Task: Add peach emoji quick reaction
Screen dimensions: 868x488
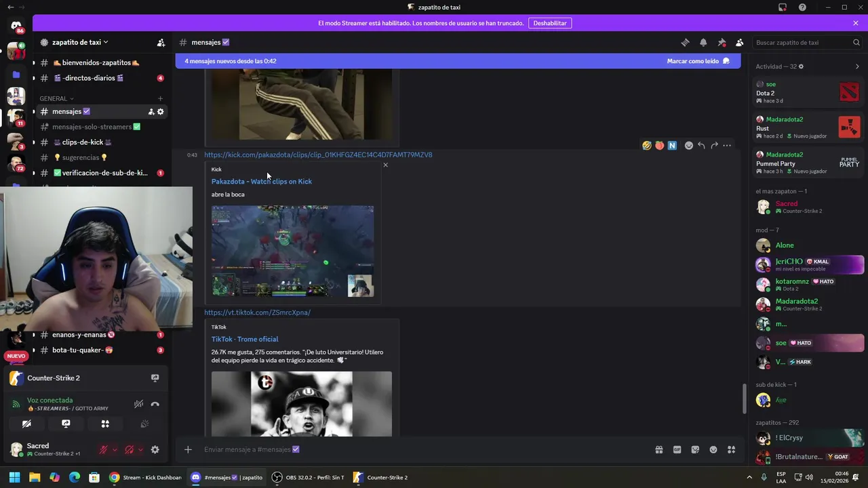Action: click(659, 145)
